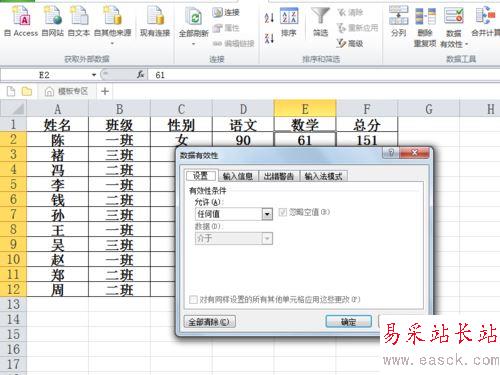Select column B header
Viewport: 500px width, 375px height.
pyautogui.click(x=119, y=109)
